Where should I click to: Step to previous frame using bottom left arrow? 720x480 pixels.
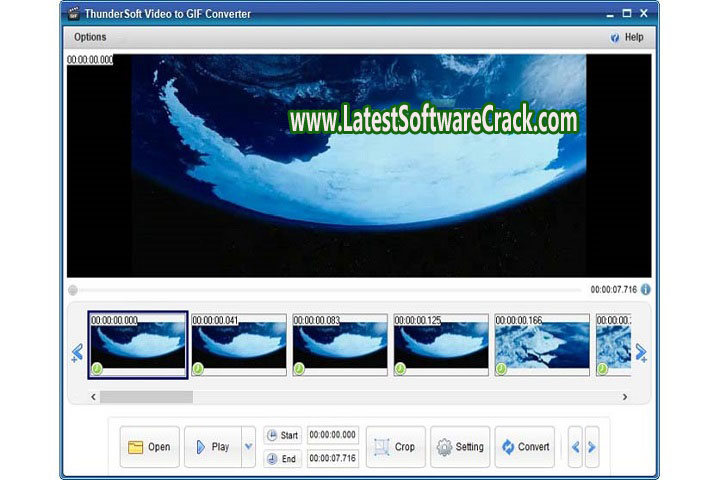pyautogui.click(x=575, y=447)
